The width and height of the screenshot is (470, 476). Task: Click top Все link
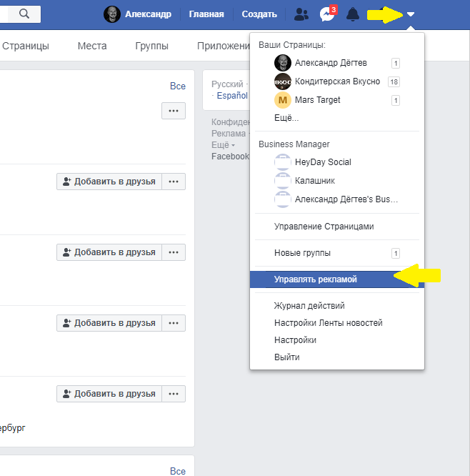tap(178, 86)
